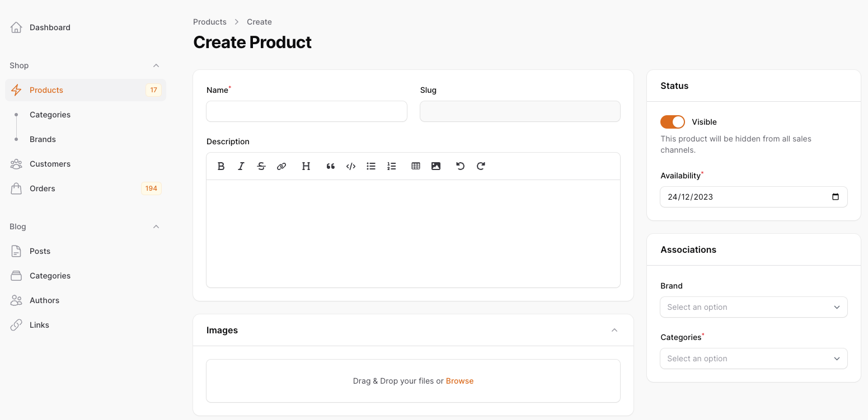The width and height of the screenshot is (868, 420).
Task: Click the Links chain icon in sidebar
Action: (16, 325)
